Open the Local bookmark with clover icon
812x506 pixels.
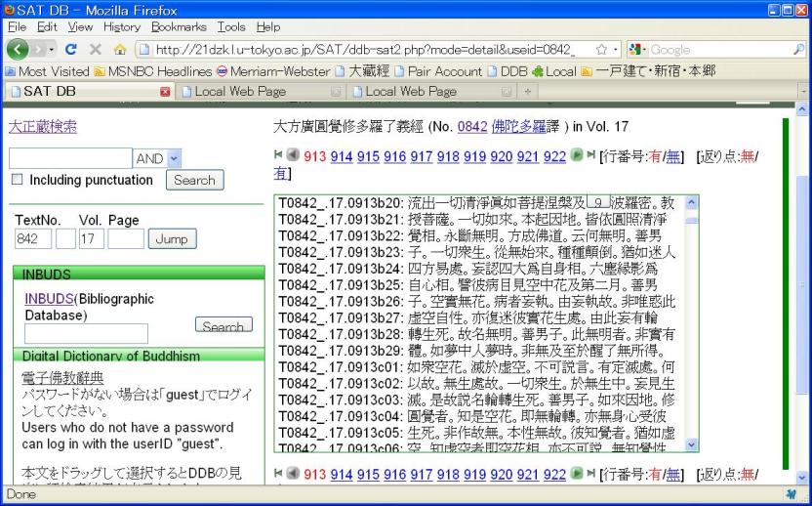(554, 71)
